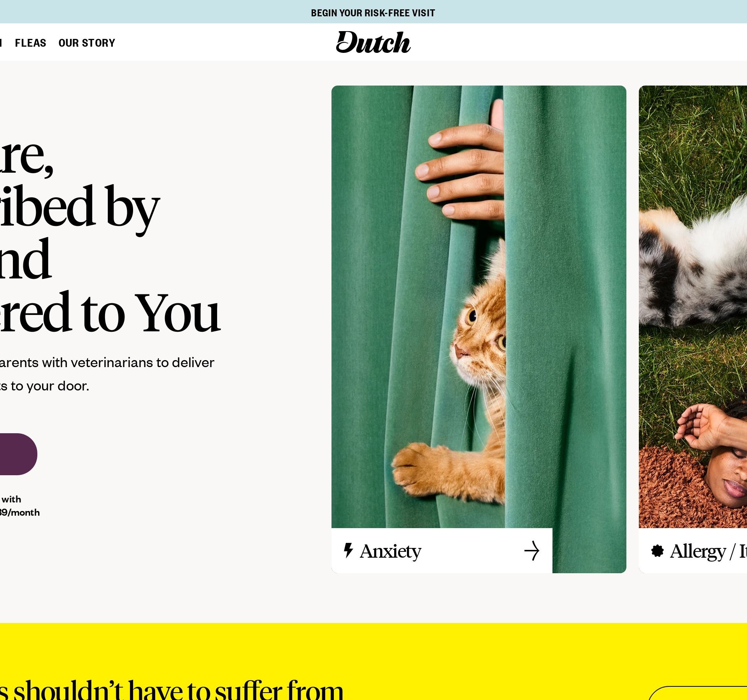Select the cut-off nav item left of FLEAS
The height and width of the screenshot is (700, 747).
coord(1,43)
